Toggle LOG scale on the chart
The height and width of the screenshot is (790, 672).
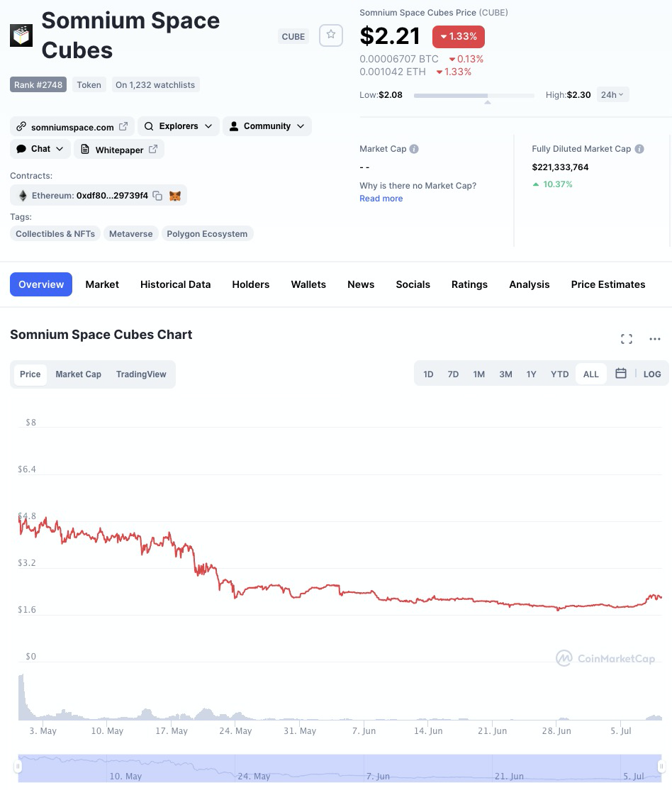(x=652, y=374)
